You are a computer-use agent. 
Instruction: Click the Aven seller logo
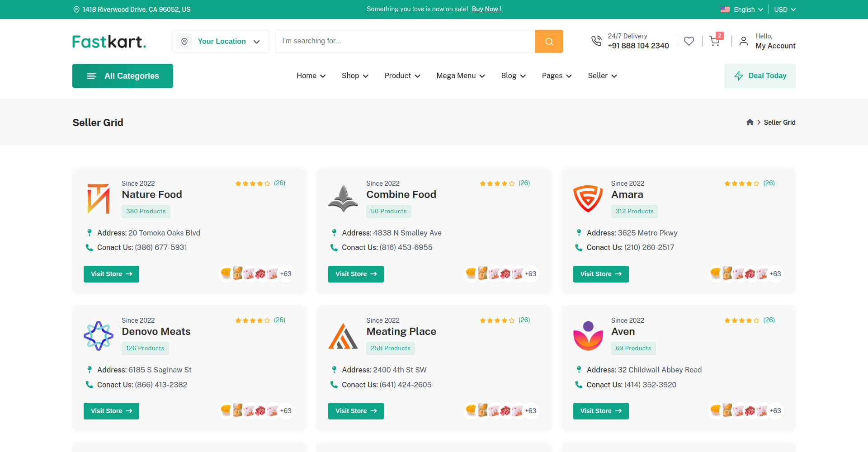click(x=588, y=335)
